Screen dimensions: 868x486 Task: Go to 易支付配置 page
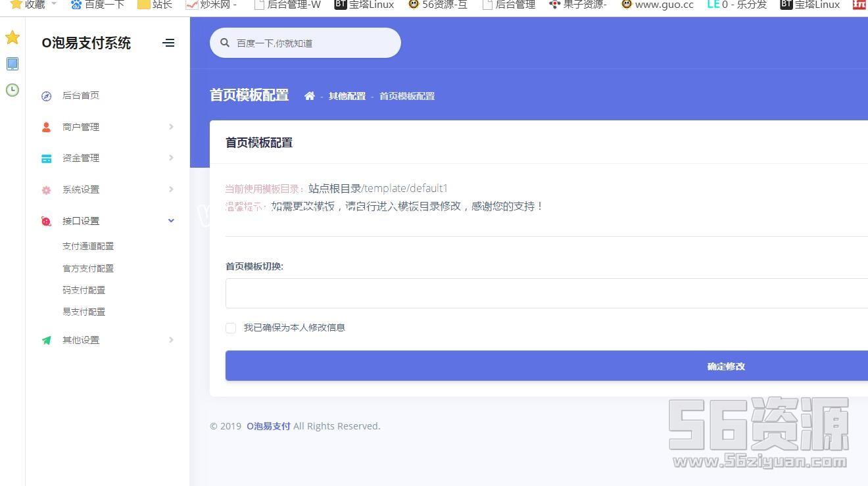[x=84, y=312]
